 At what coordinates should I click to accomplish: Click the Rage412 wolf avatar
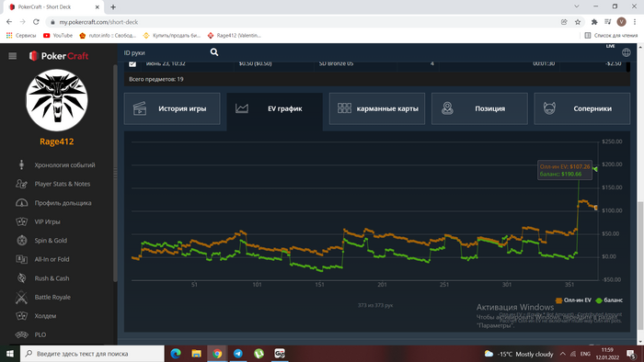57,100
